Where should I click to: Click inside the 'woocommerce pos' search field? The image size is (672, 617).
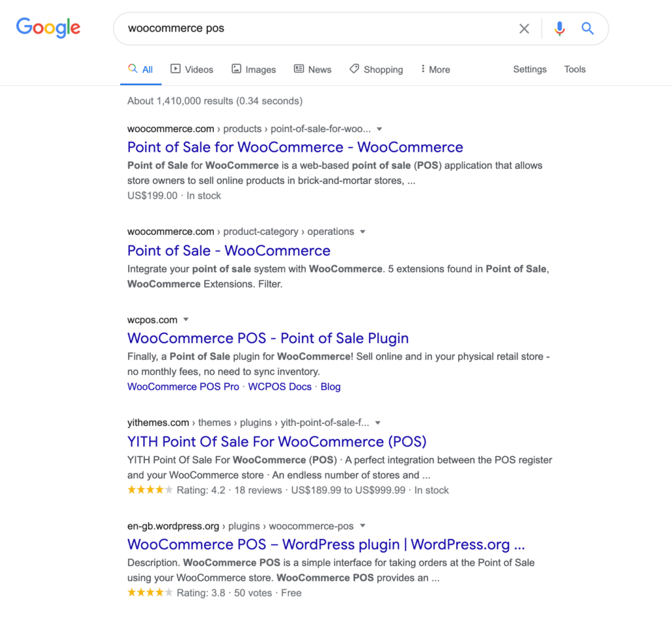point(315,28)
